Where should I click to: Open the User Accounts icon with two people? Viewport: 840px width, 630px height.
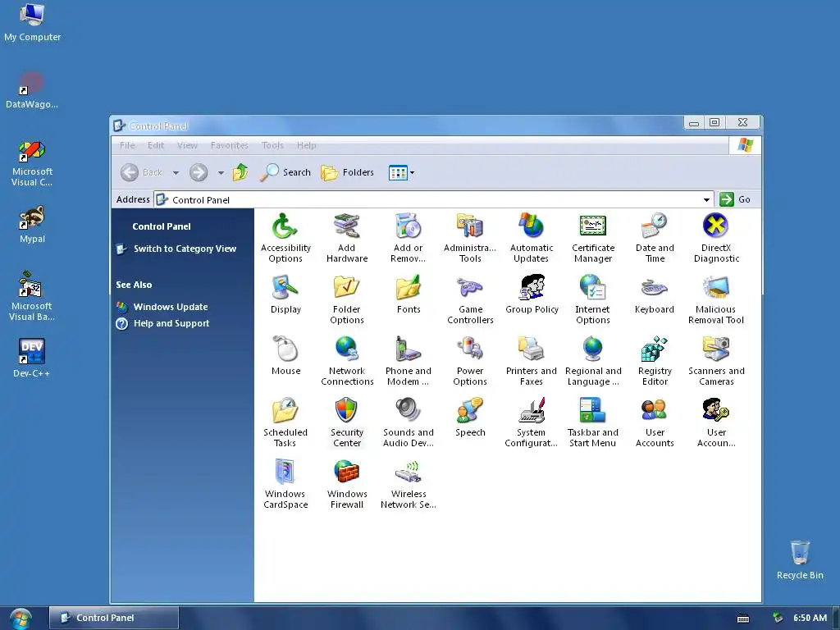pos(655,422)
